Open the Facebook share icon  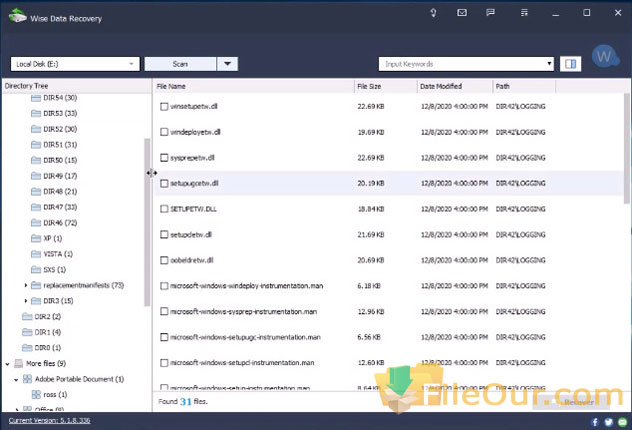point(595,422)
